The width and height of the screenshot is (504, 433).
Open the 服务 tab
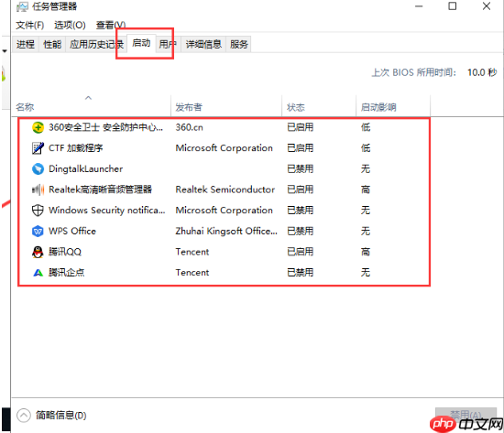pyautogui.click(x=239, y=44)
